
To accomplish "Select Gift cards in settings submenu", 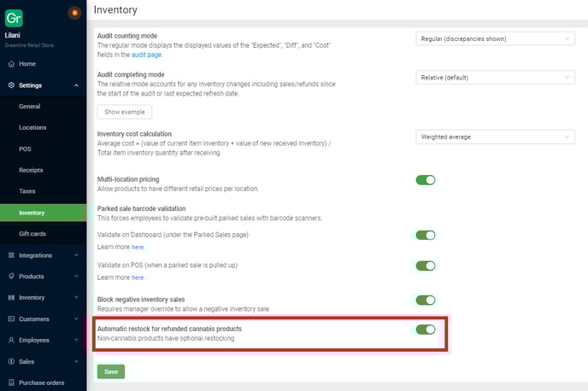I will (x=32, y=234).
